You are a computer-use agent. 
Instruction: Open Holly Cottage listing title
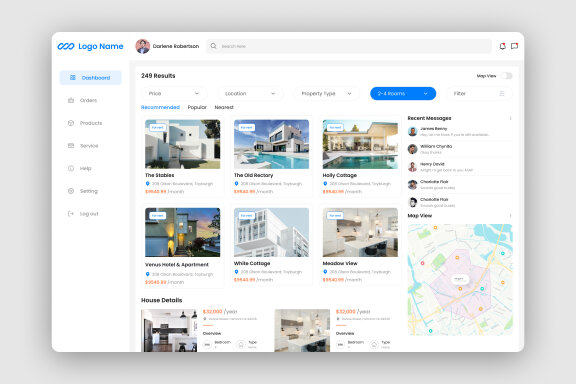[340, 175]
